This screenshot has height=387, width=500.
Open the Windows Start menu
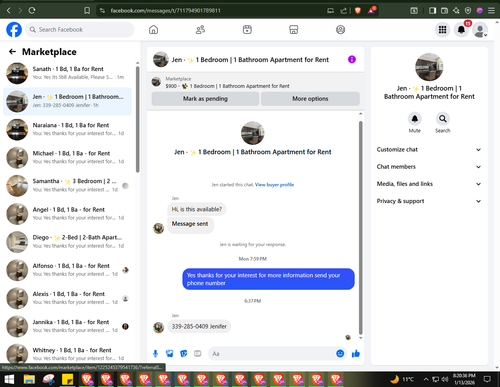[x=9, y=379]
